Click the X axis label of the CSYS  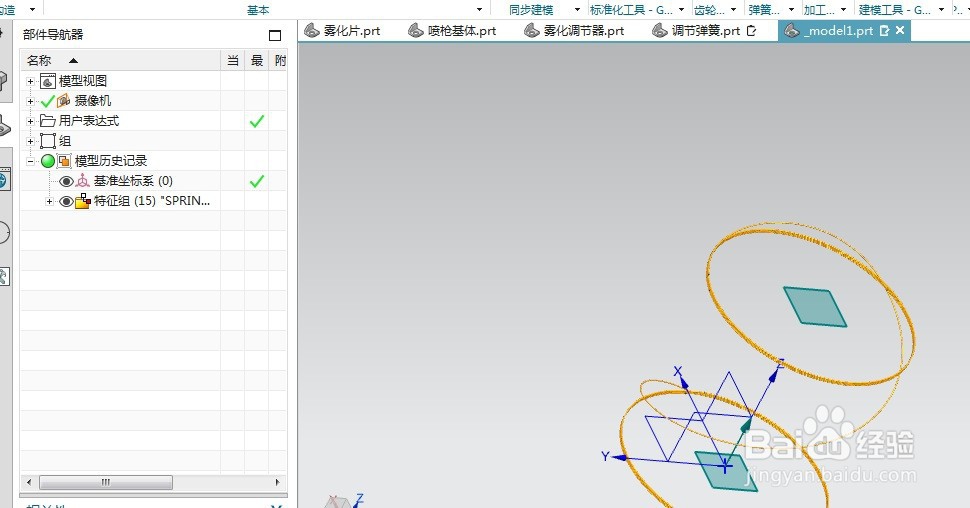[x=678, y=371]
